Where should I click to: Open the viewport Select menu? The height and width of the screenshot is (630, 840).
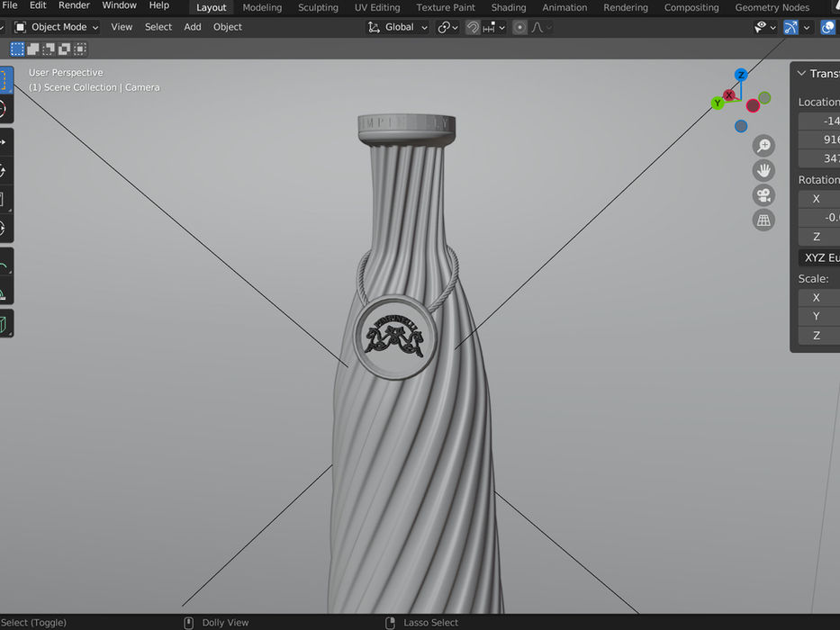pos(158,27)
